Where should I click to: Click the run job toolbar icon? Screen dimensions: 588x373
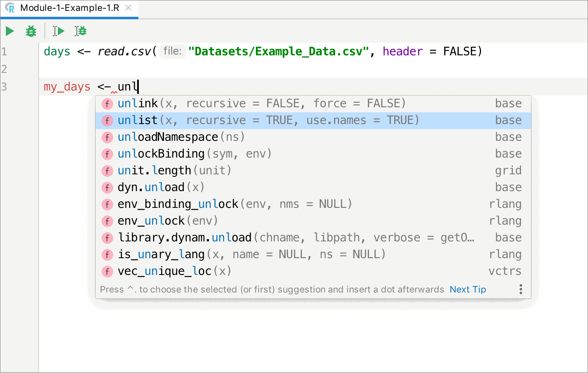(58, 31)
